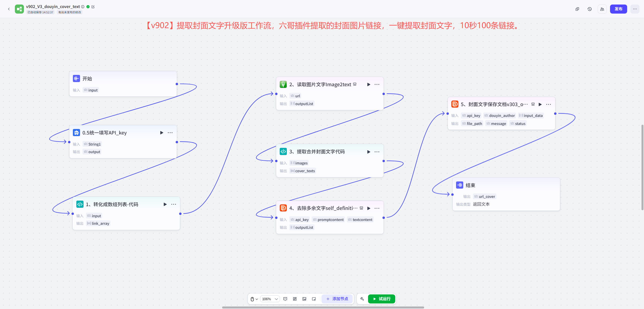The image size is (644, 309).
Task: Click the 添加节点 add node button
Action: pyautogui.click(x=337, y=299)
